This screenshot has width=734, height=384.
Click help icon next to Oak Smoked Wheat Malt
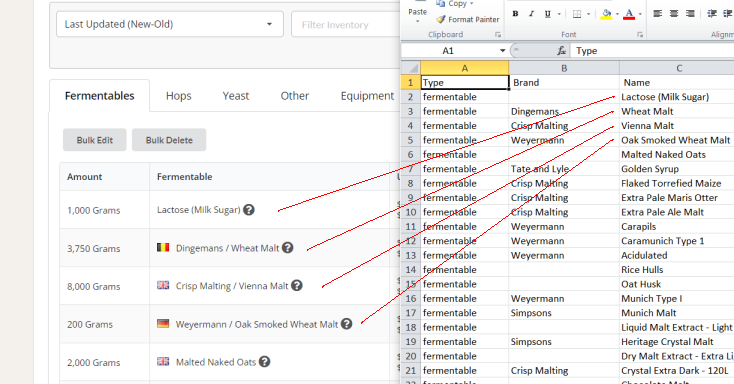click(346, 324)
